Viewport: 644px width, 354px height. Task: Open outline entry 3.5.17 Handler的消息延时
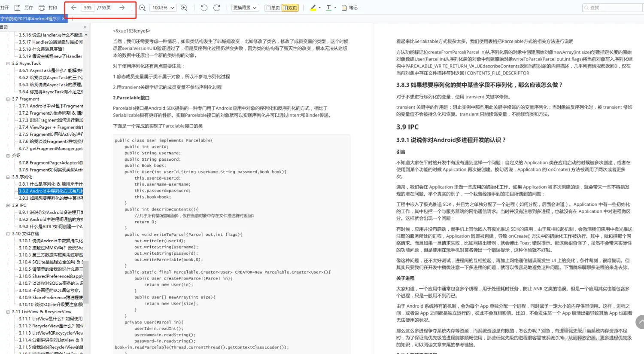click(x=51, y=42)
